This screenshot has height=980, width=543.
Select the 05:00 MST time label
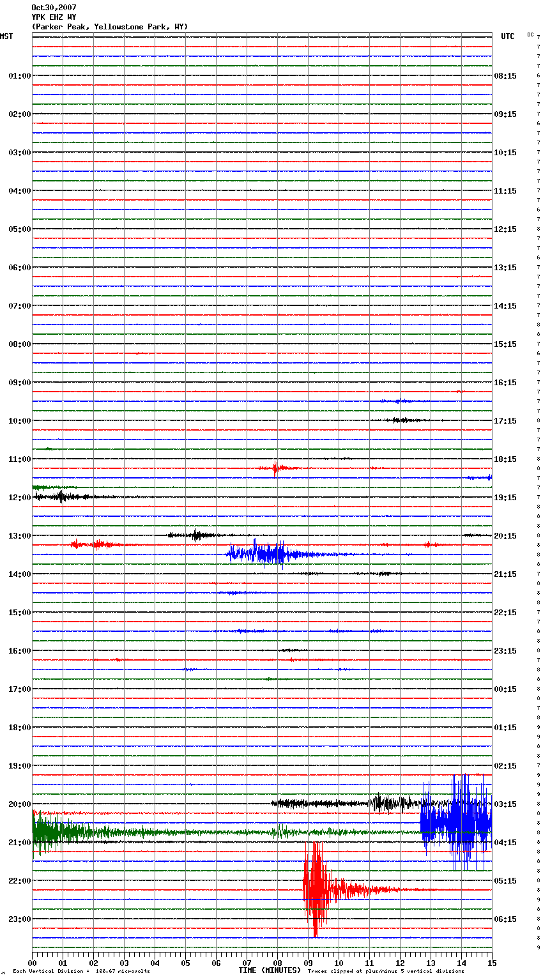20,229
